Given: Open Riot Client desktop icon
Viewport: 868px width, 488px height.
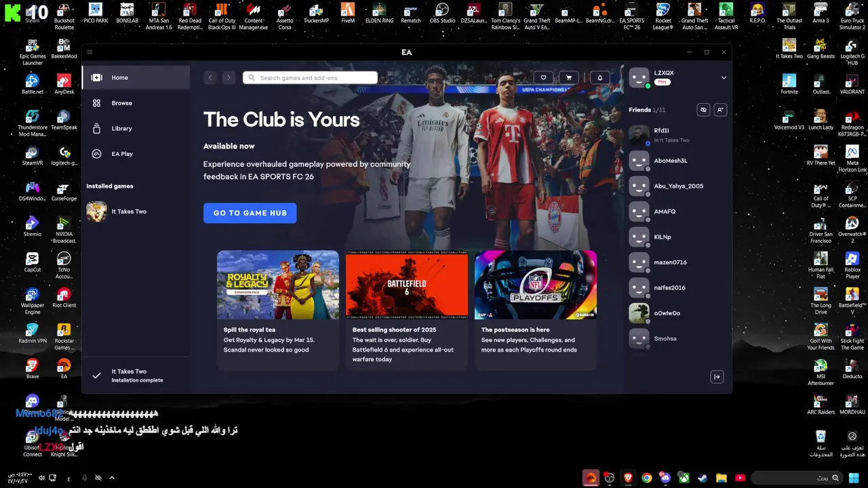Looking at the screenshot, I should pos(64,298).
